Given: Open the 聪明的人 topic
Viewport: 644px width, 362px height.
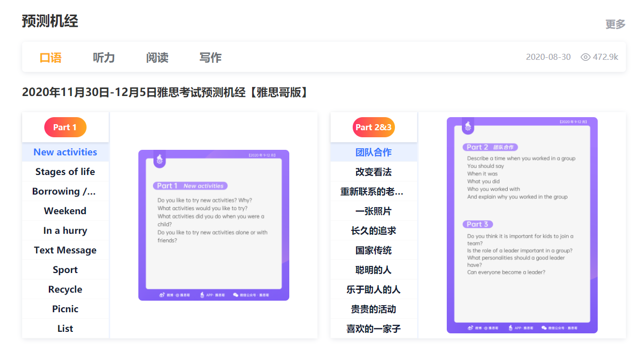Looking at the screenshot, I should coord(373,269).
